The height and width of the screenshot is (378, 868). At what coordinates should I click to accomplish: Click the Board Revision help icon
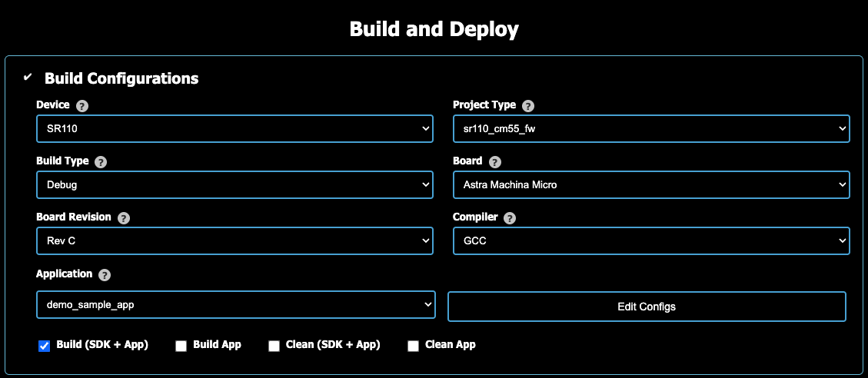click(124, 218)
